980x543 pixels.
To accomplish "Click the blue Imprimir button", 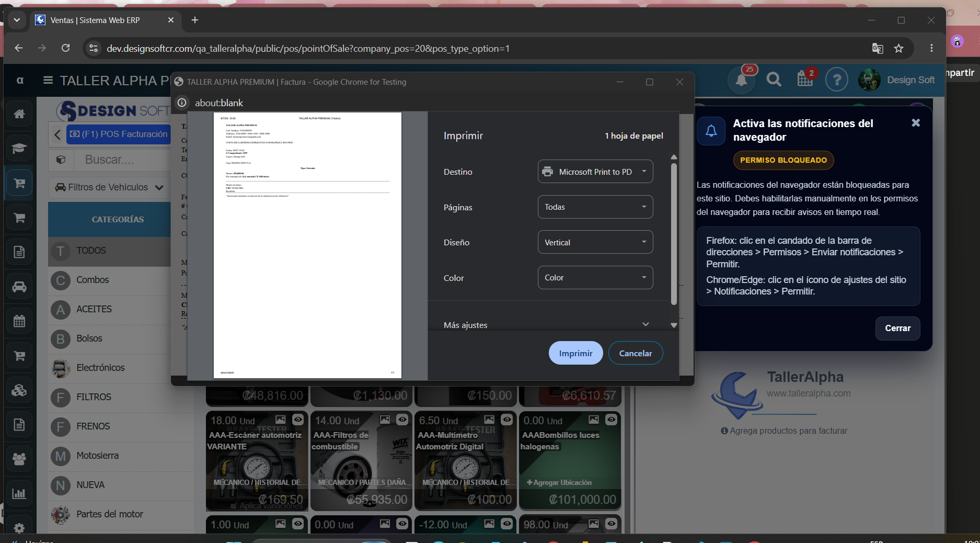I will (575, 353).
